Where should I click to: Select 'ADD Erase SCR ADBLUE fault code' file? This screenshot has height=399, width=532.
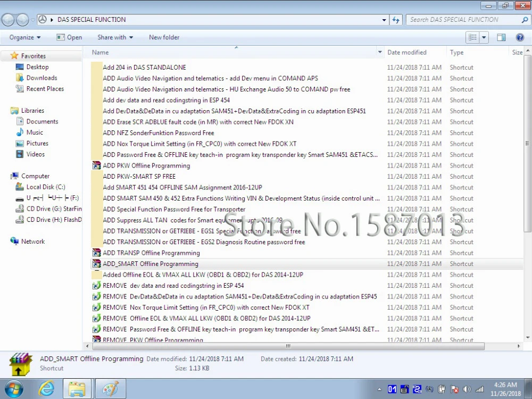tap(198, 122)
